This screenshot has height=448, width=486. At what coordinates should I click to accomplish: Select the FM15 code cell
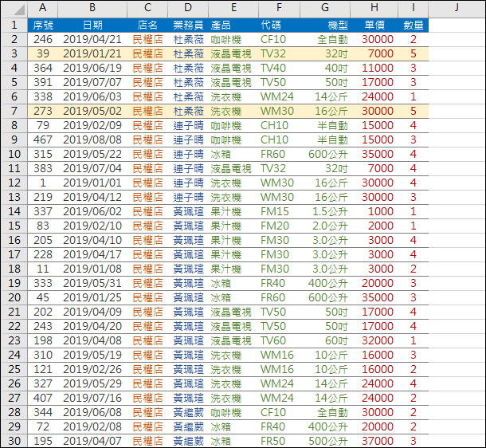pos(280,211)
